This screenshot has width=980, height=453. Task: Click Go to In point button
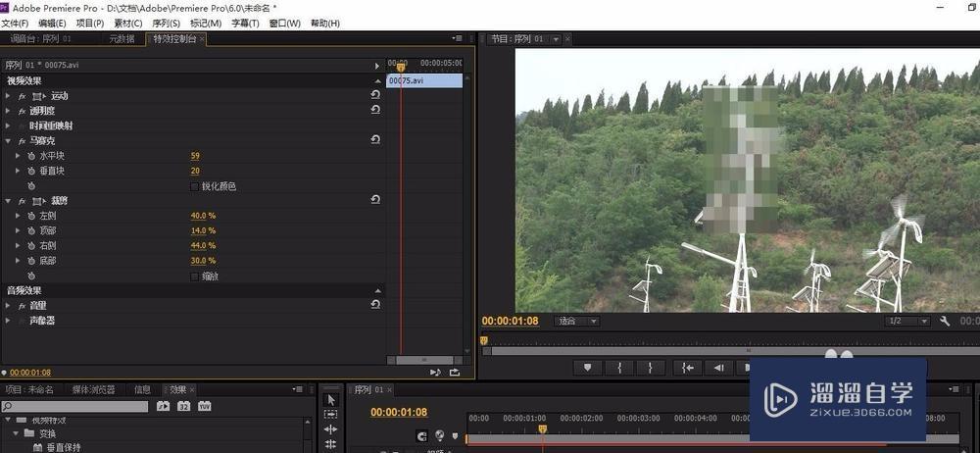point(688,368)
